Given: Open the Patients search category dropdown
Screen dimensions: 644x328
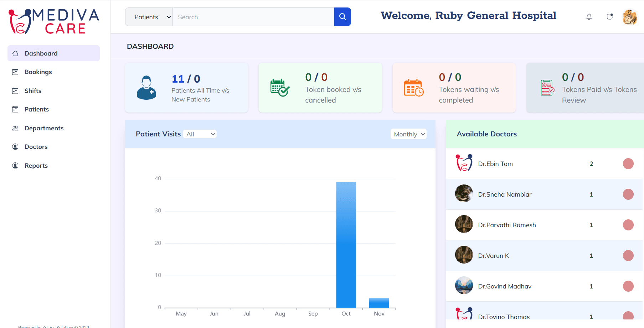Looking at the screenshot, I should pyautogui.click(x=149, y=17).
